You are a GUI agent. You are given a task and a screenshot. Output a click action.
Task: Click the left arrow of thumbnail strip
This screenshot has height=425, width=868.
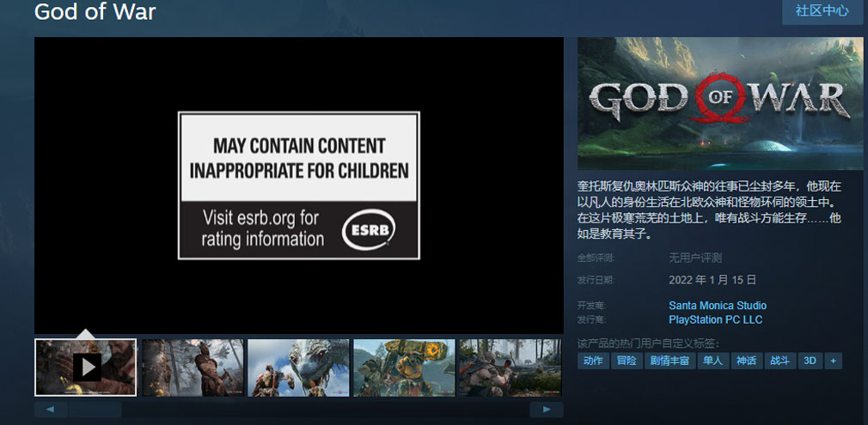coord(51,410)
